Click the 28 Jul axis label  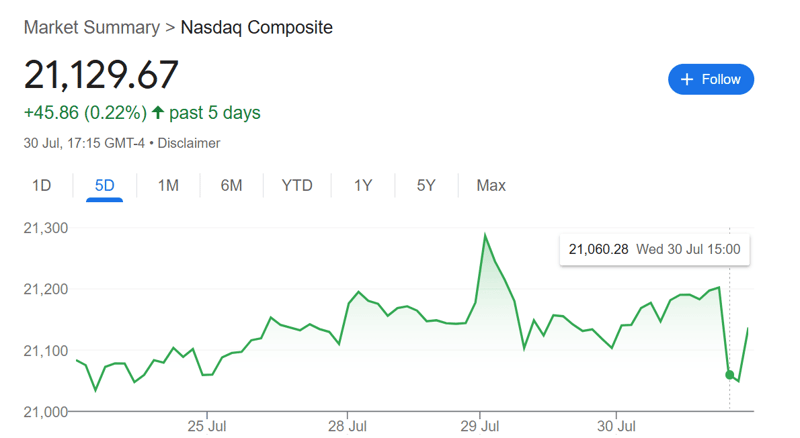pyautogui.click(x=346, y=427)
